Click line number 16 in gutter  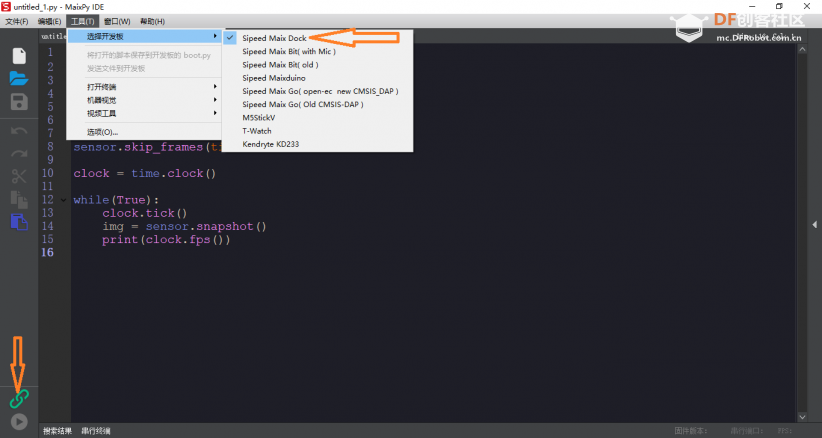click(48, 253)
